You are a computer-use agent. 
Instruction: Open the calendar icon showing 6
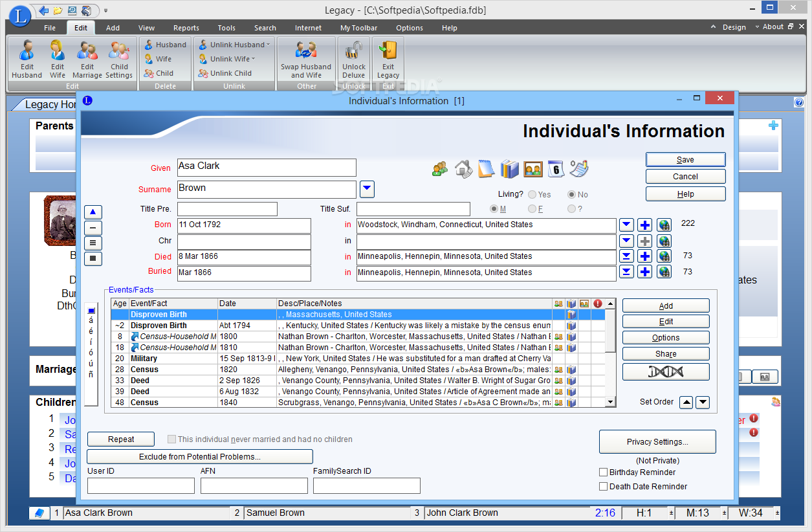tap(556, 169)
